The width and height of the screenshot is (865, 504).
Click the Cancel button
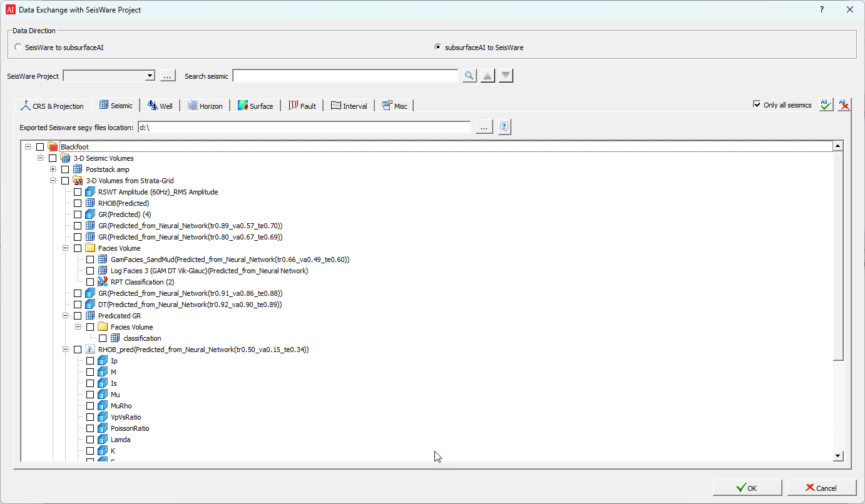coord(822,488)
